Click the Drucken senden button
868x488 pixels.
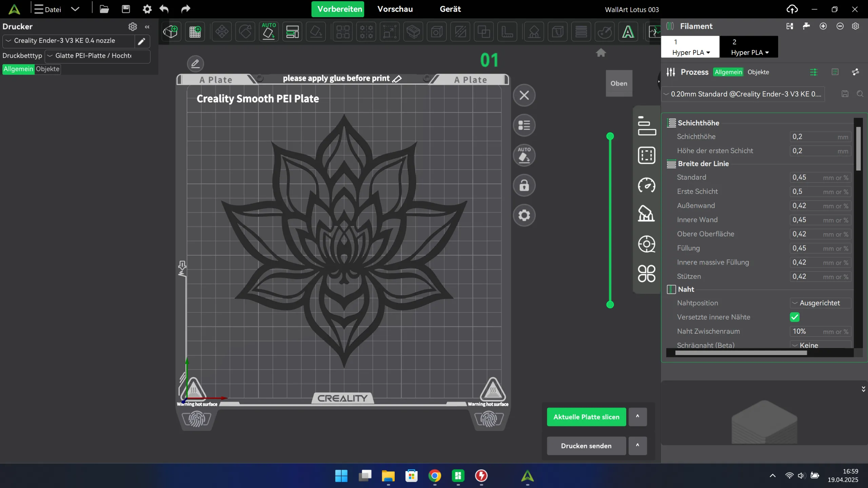pos(586,446)
